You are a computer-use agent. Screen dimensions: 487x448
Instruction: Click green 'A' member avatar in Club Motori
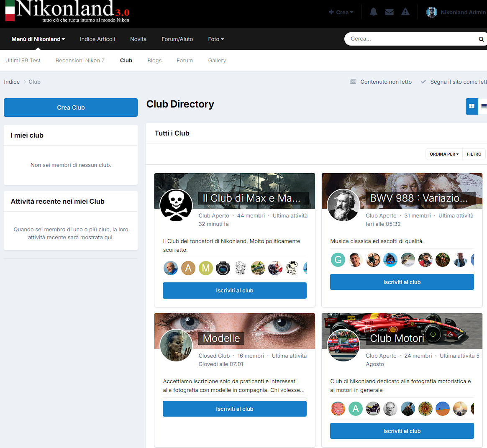pyautogui.click(x=355, y=409)
